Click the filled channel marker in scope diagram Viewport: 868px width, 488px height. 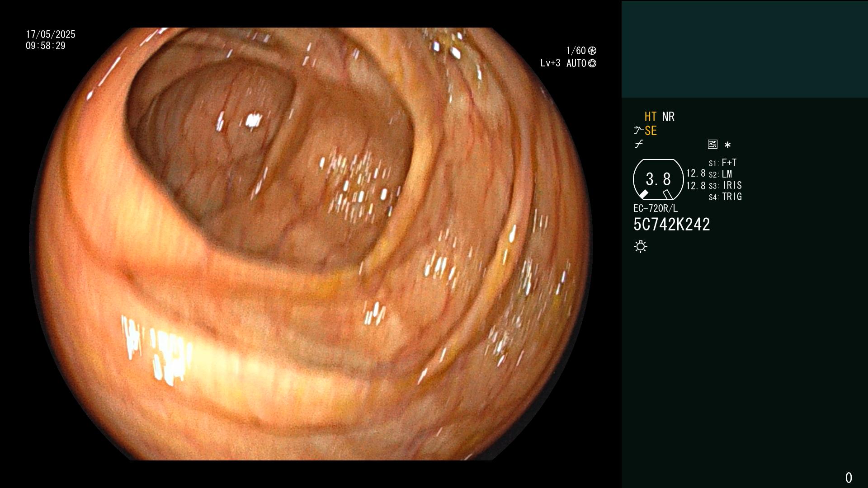coord(644,194)
